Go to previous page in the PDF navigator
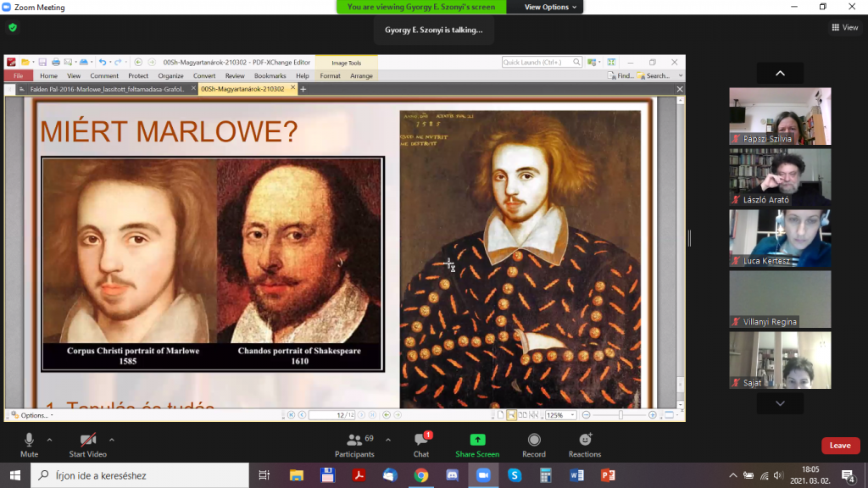The width and height of the screenshot is (868, 488). (x=302, y=415)
